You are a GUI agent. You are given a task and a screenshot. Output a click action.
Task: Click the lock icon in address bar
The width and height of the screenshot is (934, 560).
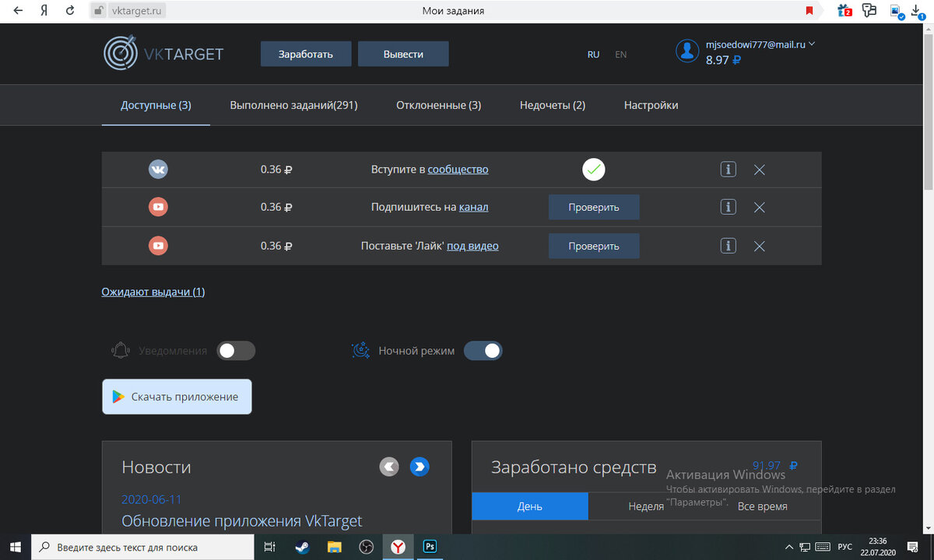click(x=97, y=11)
